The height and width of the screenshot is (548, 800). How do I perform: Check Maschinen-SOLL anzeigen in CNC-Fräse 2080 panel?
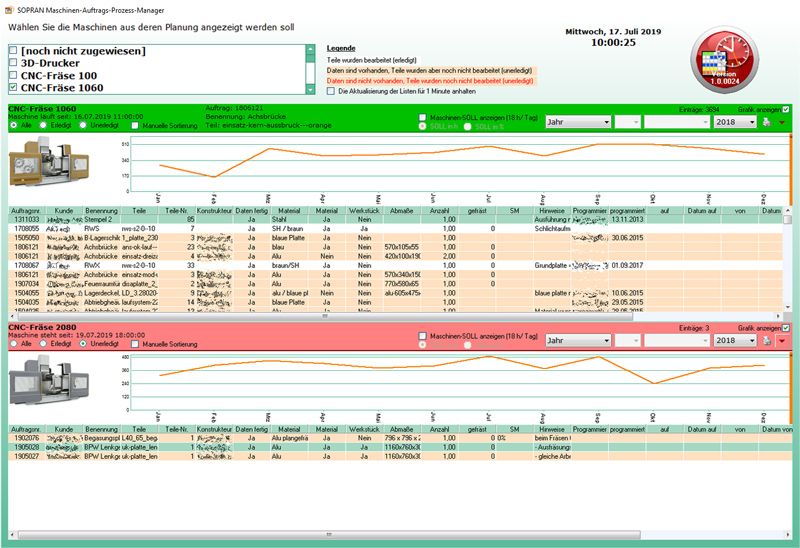coord(422,336)
